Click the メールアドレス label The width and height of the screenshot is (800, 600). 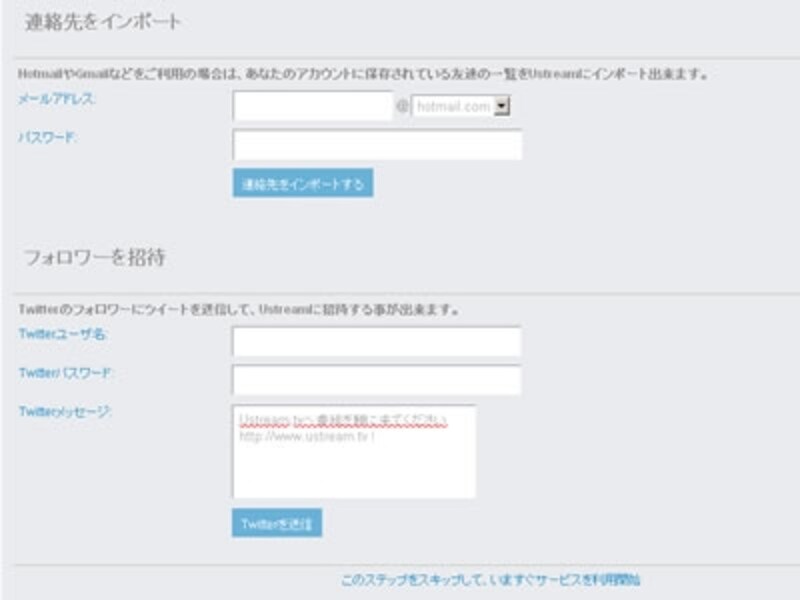tap(57, 99)
